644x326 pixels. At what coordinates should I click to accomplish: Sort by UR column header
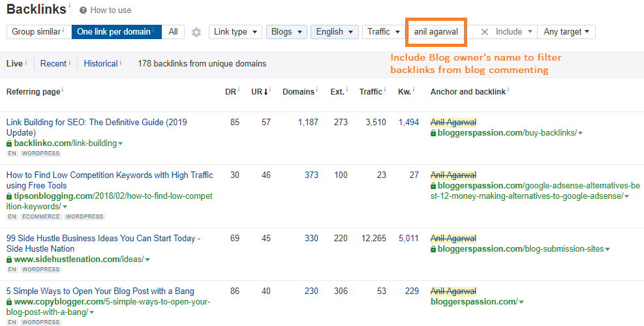pyautogui.click(x=260, y=92)
